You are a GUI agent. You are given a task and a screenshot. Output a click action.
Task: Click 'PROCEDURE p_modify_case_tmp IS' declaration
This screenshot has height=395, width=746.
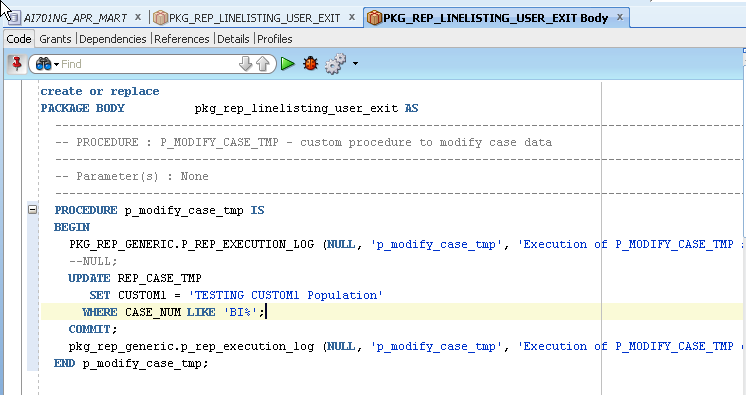(x=159, y=210)
